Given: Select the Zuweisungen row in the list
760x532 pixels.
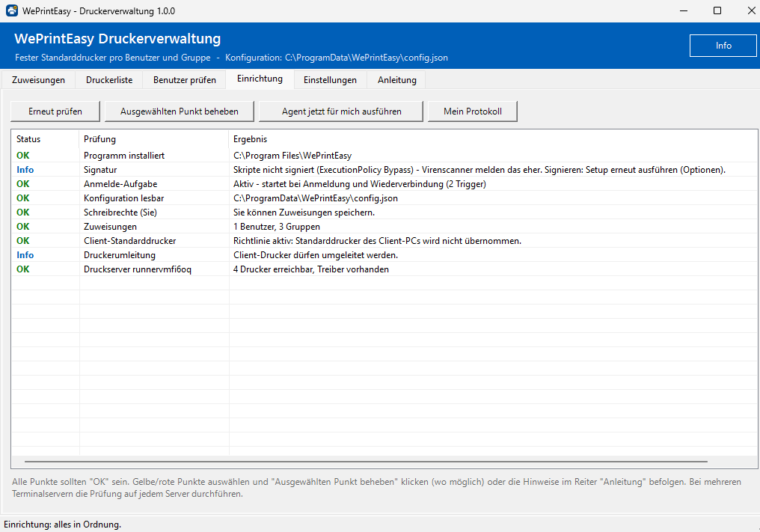Looking at the screenshot, I should 384,227.
